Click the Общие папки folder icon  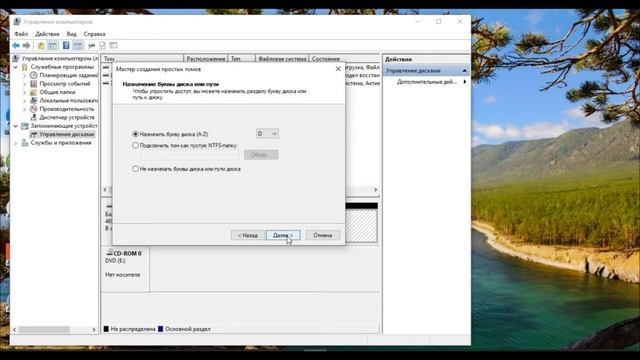(x=33, y=92)
